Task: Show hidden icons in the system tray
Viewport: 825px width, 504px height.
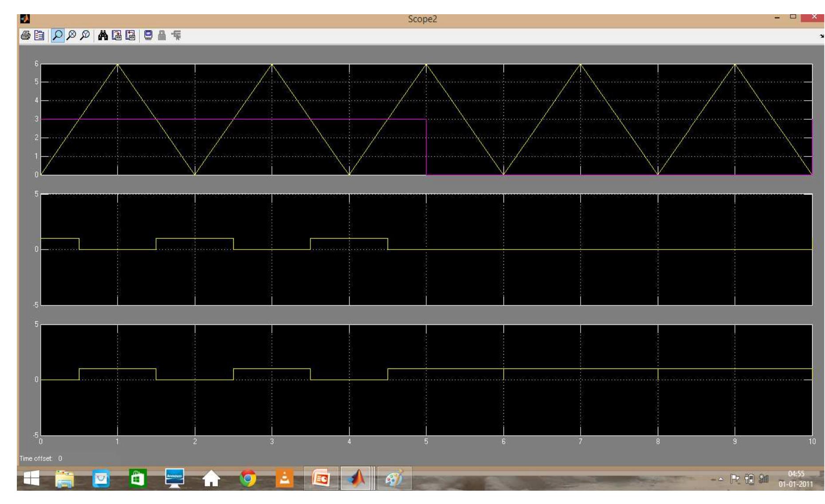Action: click(721, 479)
